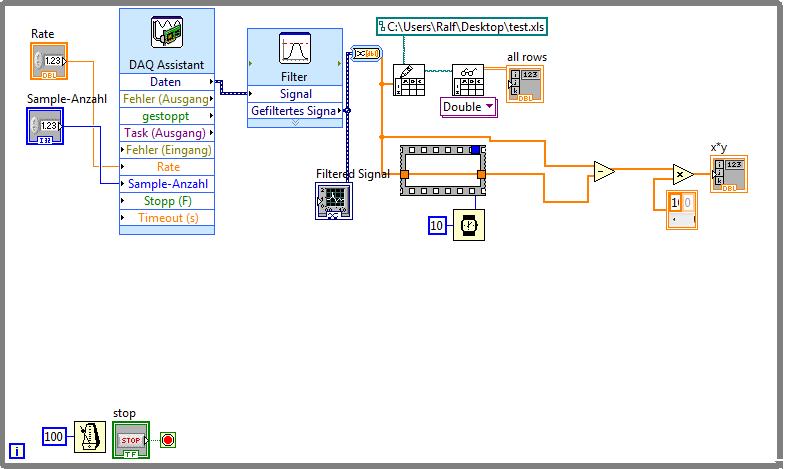Image resolution: width=785 pixels, height=469 pixels.
Task: Click the Task (Ausgang) terminal row
Action: [167, 133]
